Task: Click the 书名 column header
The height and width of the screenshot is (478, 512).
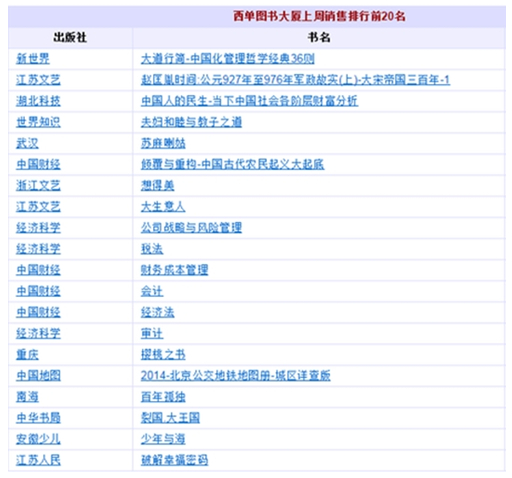Action: pos(319,37)
